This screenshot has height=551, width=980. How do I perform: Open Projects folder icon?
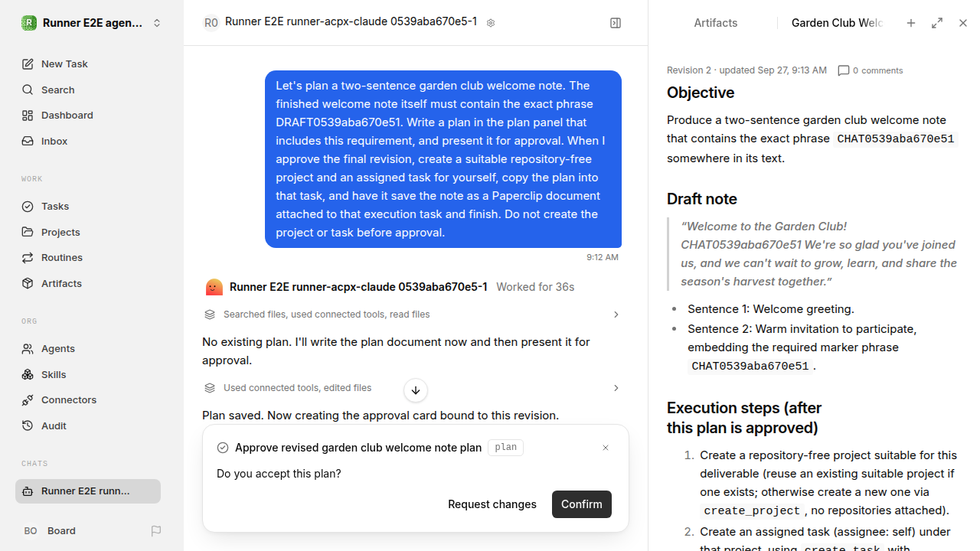(28, 232)
